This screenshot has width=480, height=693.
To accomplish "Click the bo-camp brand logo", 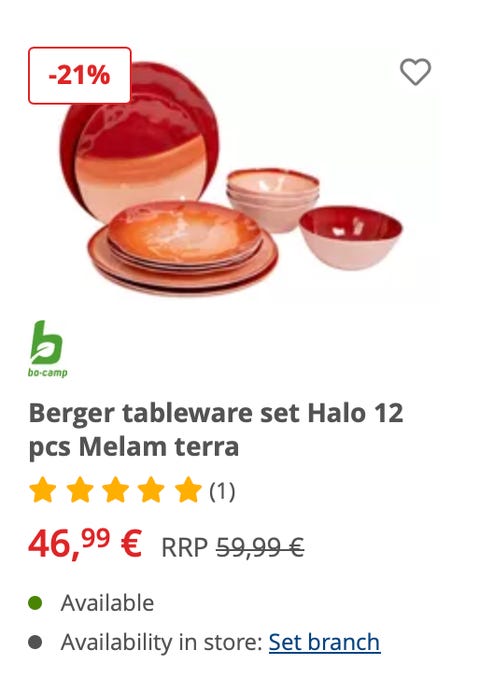I will click(x=48, y=349).
